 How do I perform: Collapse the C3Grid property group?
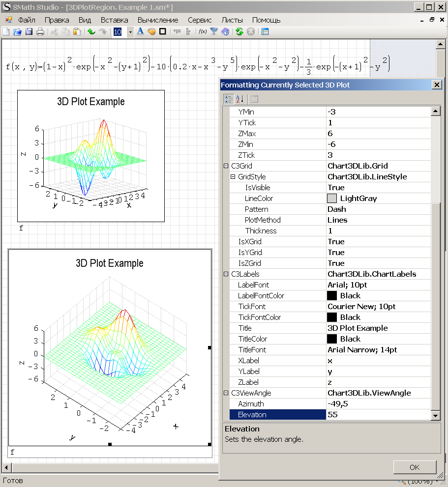226,166
